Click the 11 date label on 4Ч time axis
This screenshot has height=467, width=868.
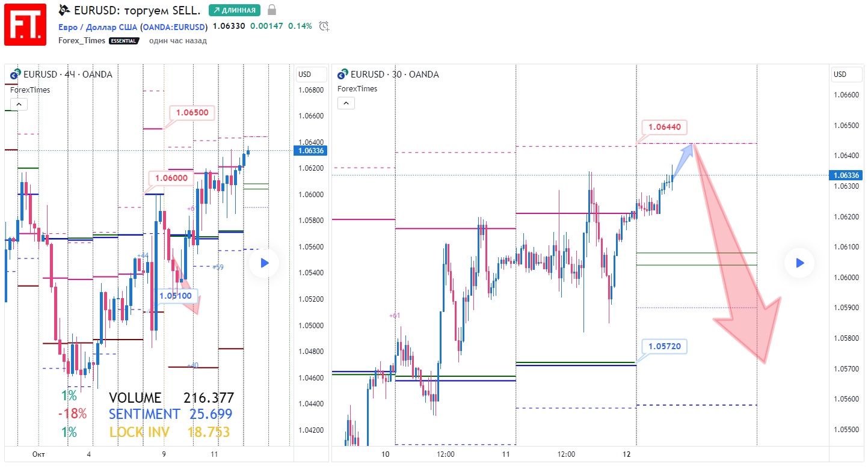(215, 454)
